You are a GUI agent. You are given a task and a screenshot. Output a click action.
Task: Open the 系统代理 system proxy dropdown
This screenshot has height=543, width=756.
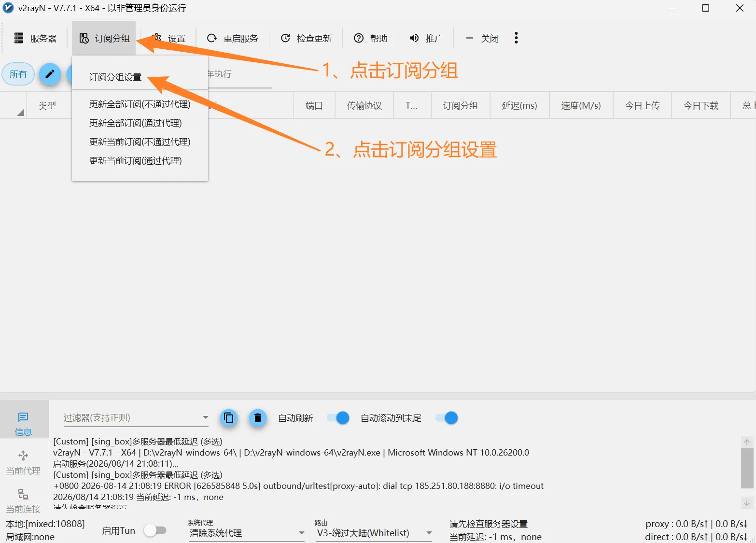(247, 533)
